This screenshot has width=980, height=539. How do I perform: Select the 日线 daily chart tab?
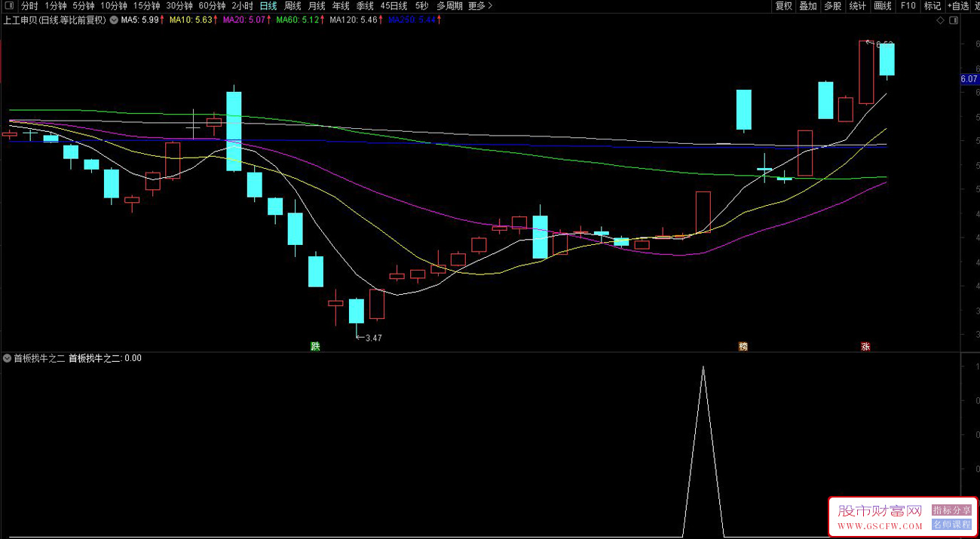(x=268, y=5)
